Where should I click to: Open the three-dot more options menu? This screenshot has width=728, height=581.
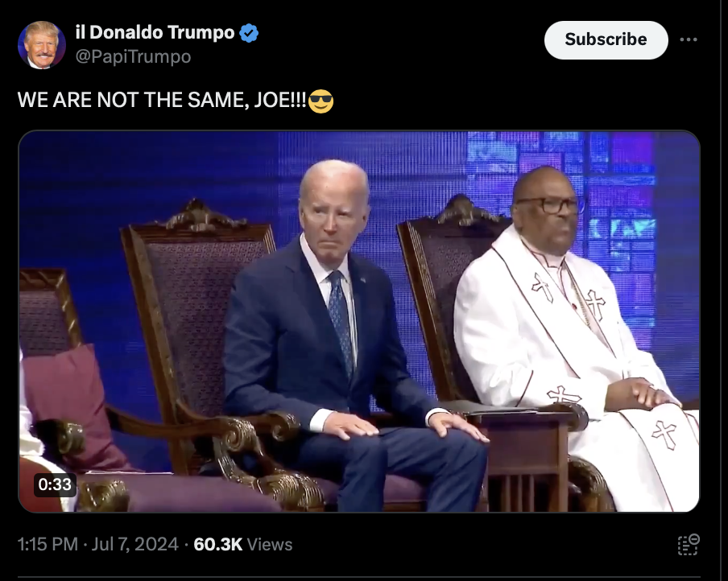pos(688,40)
